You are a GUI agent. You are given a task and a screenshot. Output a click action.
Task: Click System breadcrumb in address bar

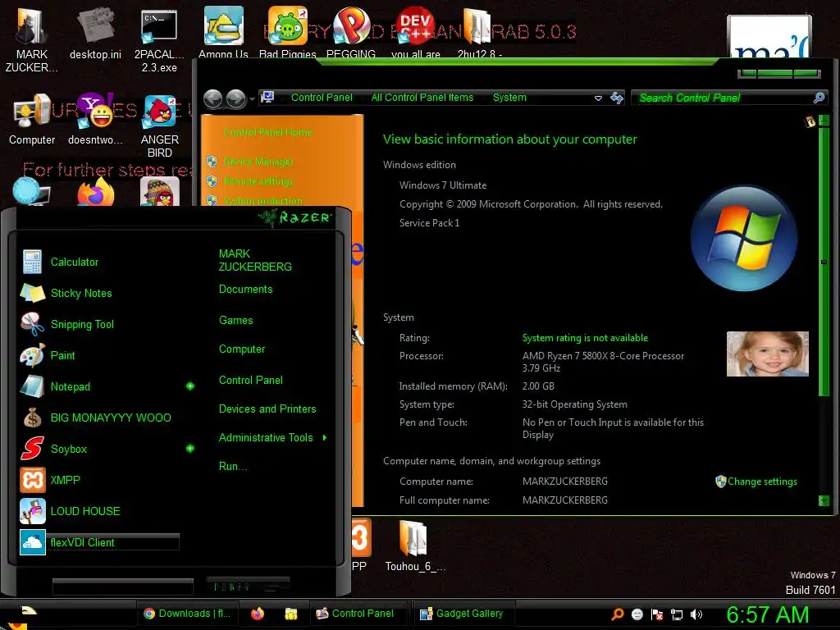[x=509, y=98]
